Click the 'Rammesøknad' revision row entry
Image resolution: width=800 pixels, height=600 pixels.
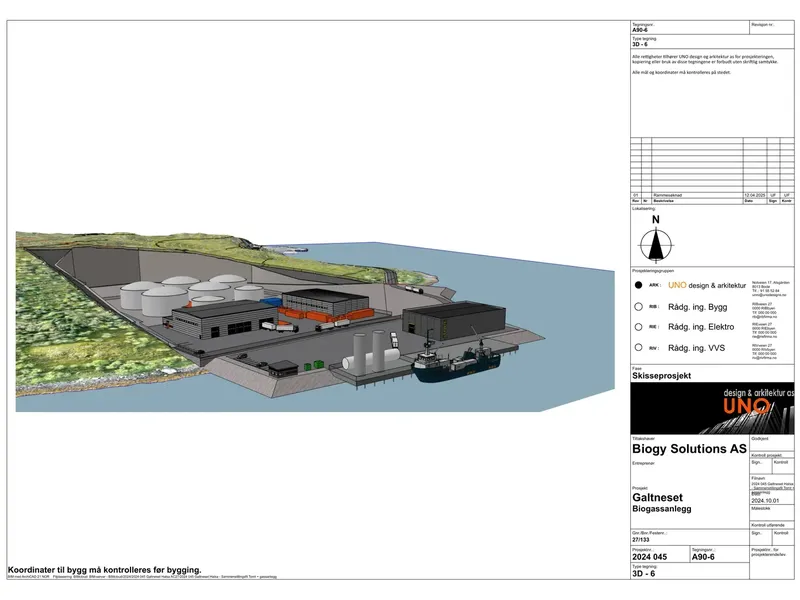667,195
